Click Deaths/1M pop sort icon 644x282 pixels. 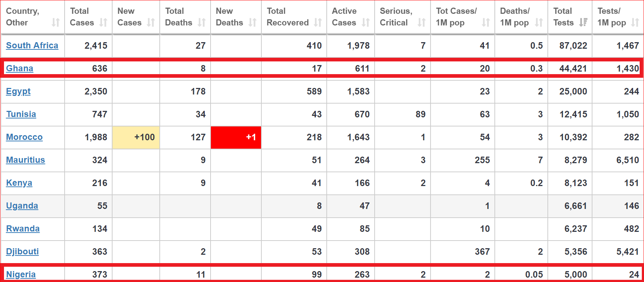(x=539, y=23)
